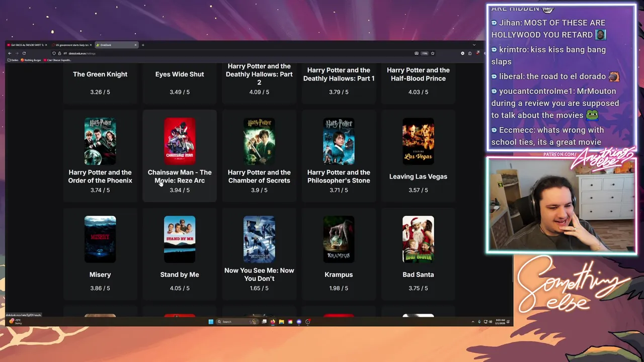This screenshot has width=644, height=362.
Task: Click The Green Knight title
Action: pyautogui.click(x=100, y=74)
